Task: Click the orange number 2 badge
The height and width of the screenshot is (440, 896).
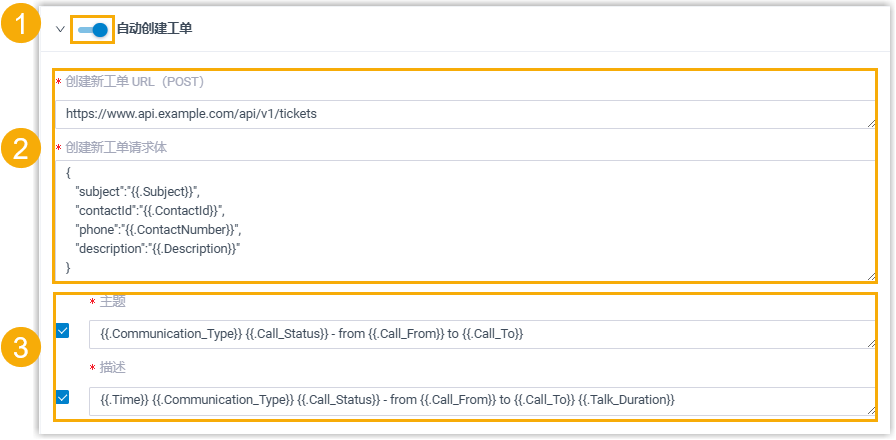Action: pyautogui.click(x=20, y=150)
